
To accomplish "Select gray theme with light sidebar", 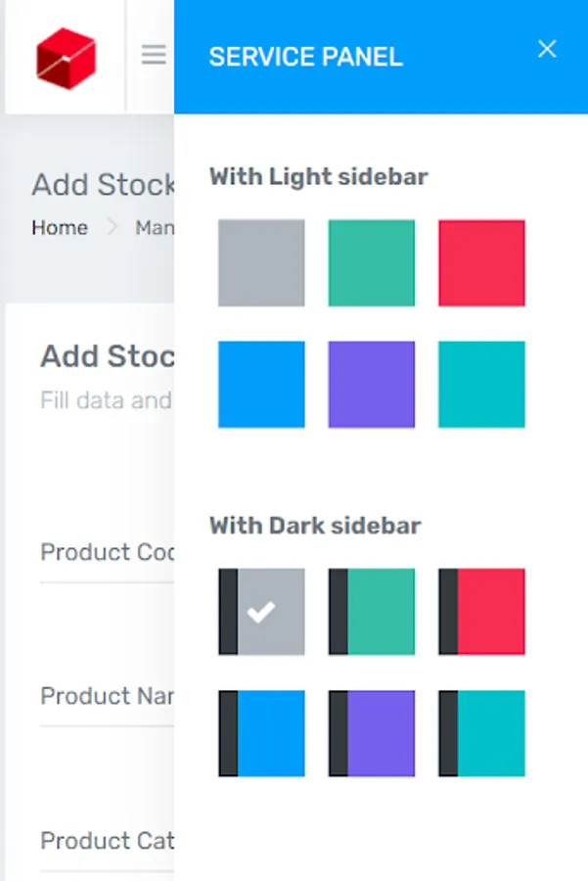I will [261, 262].
